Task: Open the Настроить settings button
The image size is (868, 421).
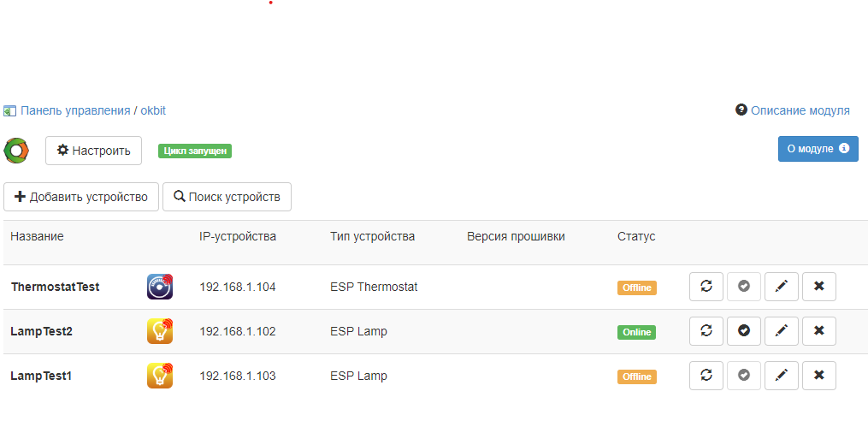Action: point(93,151)
